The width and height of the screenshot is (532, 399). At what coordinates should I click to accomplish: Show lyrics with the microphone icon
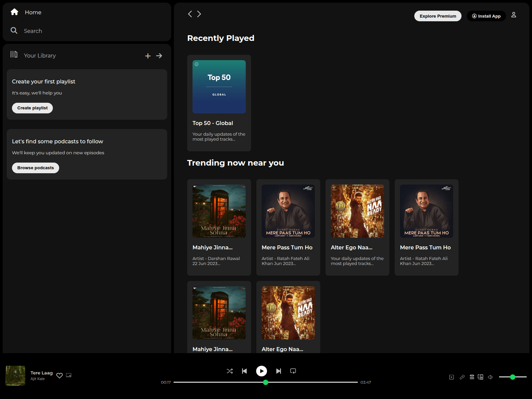click(x=462, y=377)
